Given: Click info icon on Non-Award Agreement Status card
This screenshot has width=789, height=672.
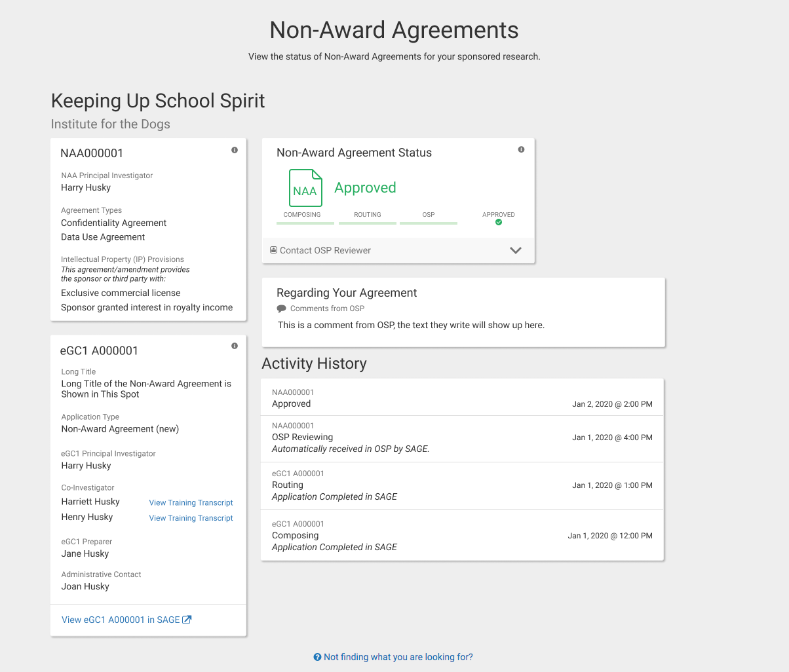Looking at the screenshot, I should 522,149.
